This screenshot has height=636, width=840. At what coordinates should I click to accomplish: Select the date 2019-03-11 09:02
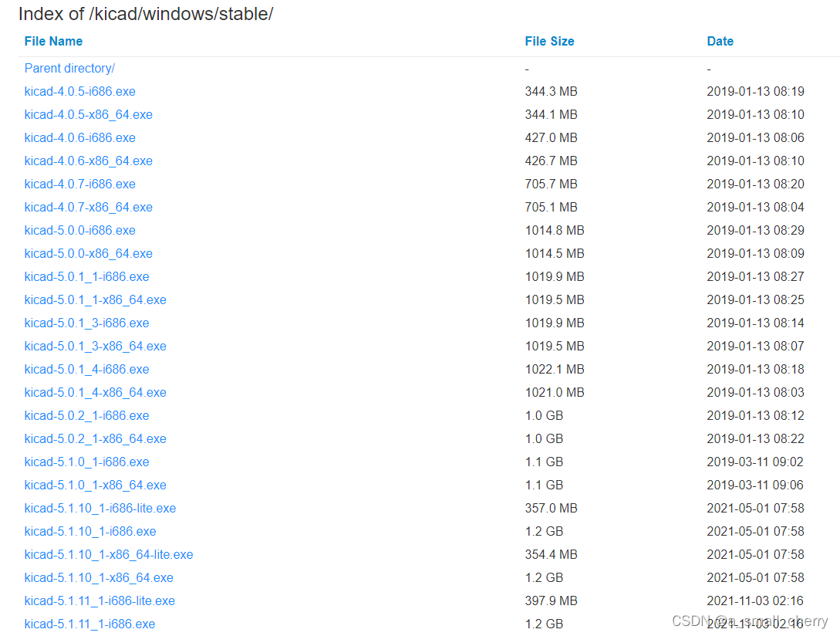click(x=755, y=462)
